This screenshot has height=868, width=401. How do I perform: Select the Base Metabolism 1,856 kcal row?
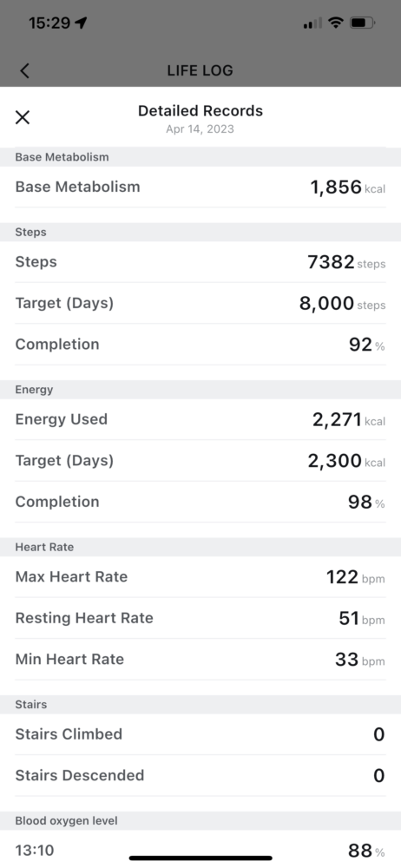point(200,187)
